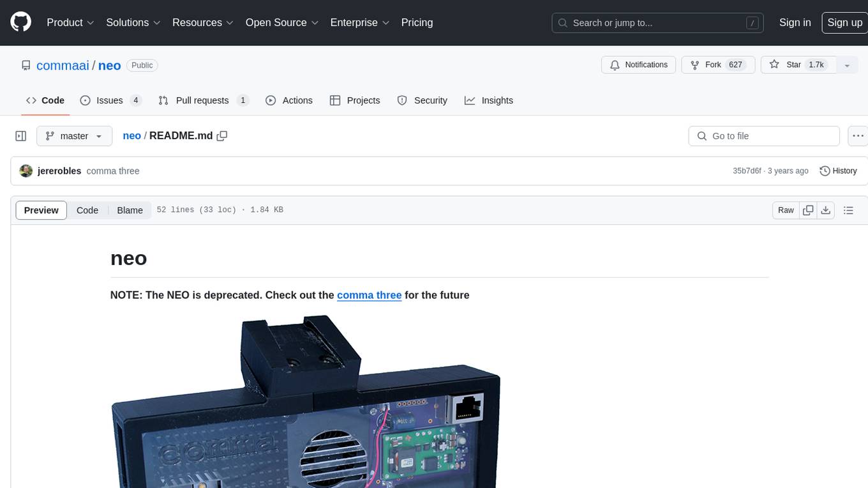
Task: Open commit 35b7d6f
Action: click(x=747, y=171)
